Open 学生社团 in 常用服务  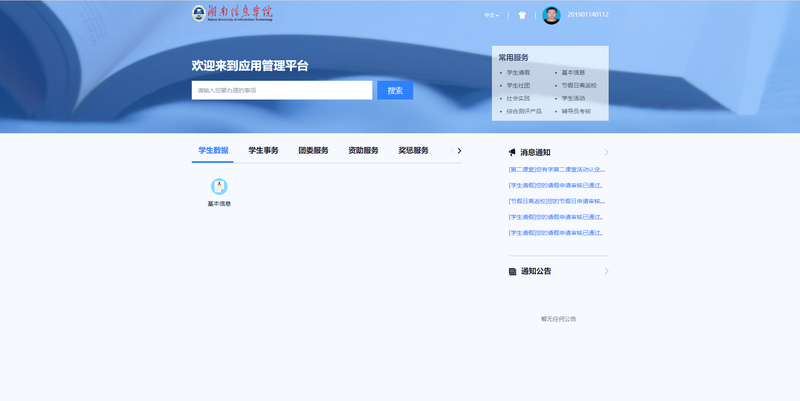[x=518, y=85]
